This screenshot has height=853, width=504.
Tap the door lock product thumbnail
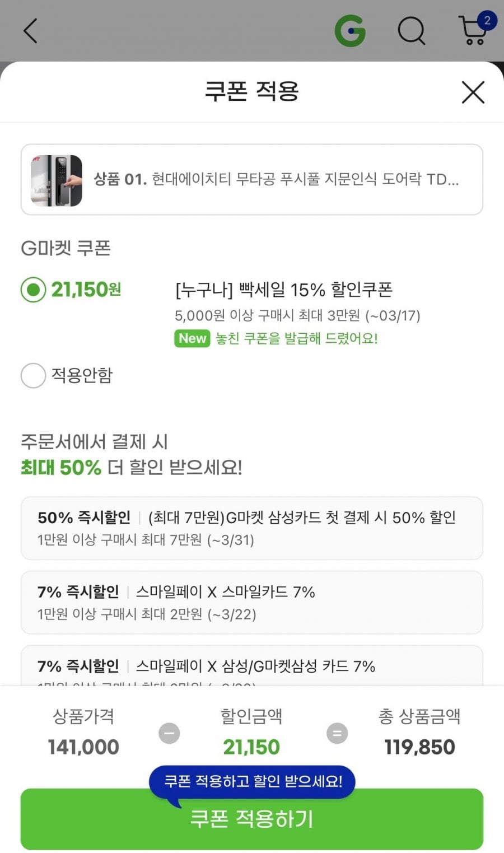click(x=57, y=180)
